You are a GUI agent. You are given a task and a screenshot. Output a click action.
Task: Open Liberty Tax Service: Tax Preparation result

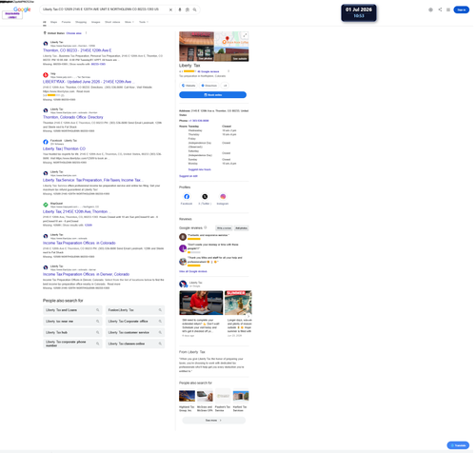click(92, 180)
